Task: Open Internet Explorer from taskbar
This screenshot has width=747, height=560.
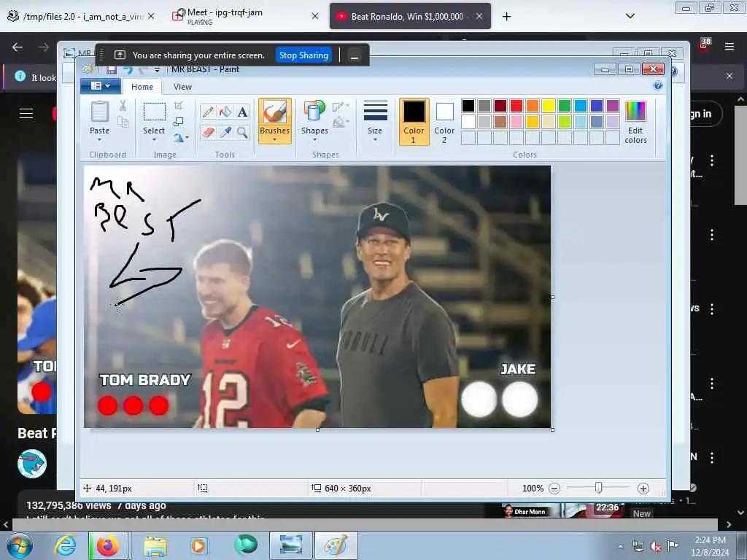Action: tap(65, 545)
